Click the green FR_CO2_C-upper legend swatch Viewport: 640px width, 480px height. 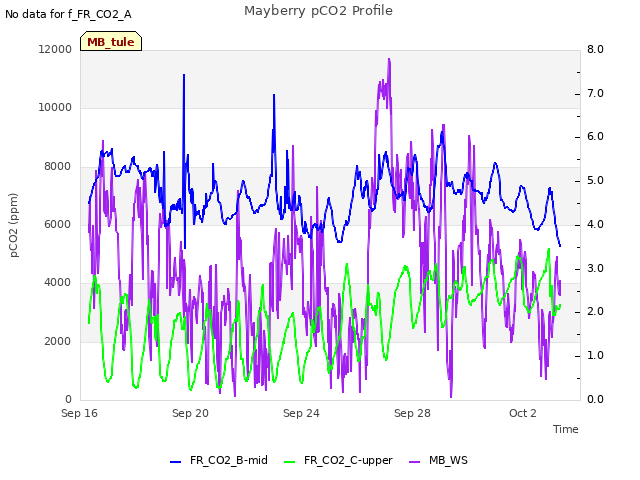(289, 462)
